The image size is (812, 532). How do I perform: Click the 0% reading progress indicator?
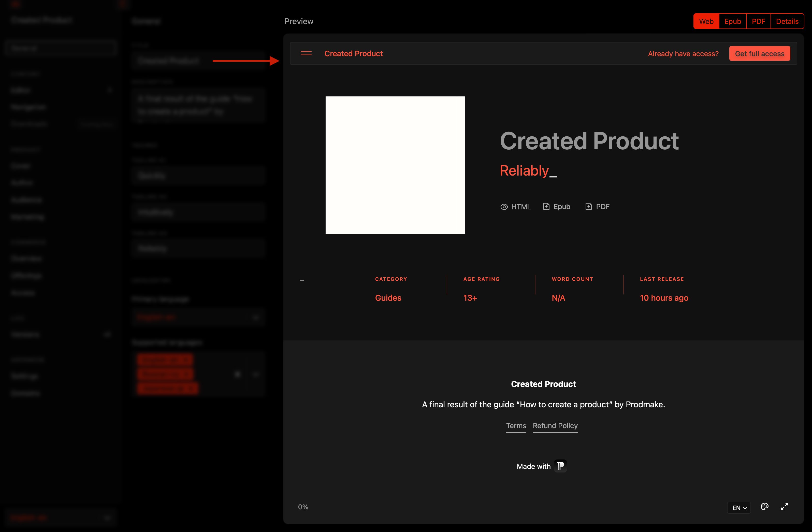[303, 507]
